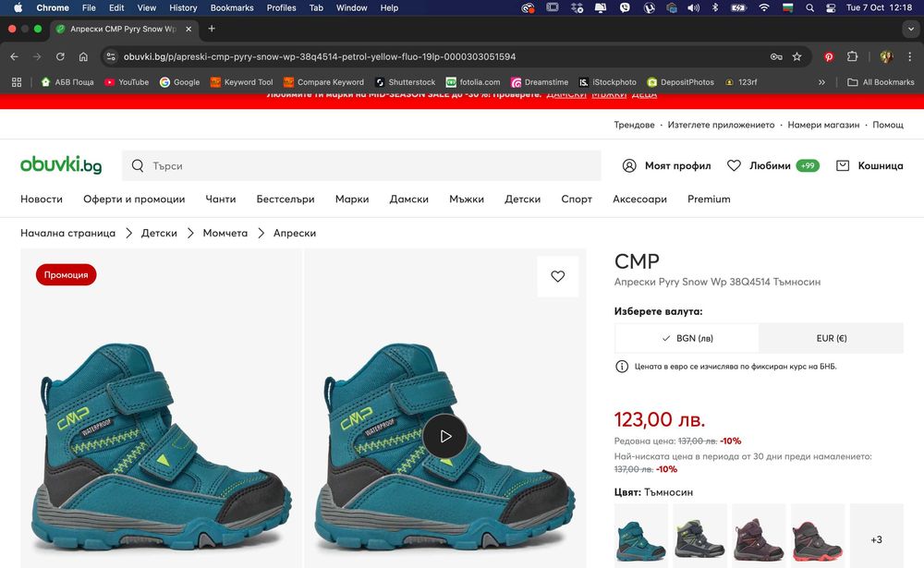Bookmark this page with star icon

[796, 56]
